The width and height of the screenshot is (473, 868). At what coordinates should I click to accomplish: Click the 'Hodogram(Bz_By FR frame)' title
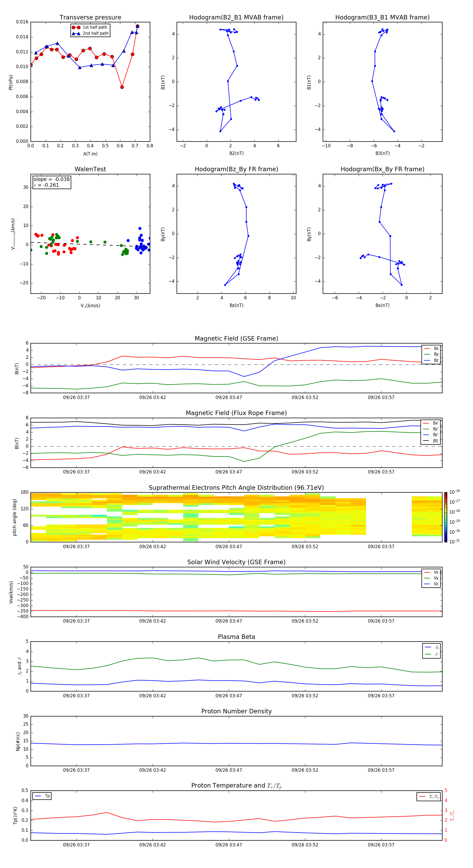pos(236,169)
